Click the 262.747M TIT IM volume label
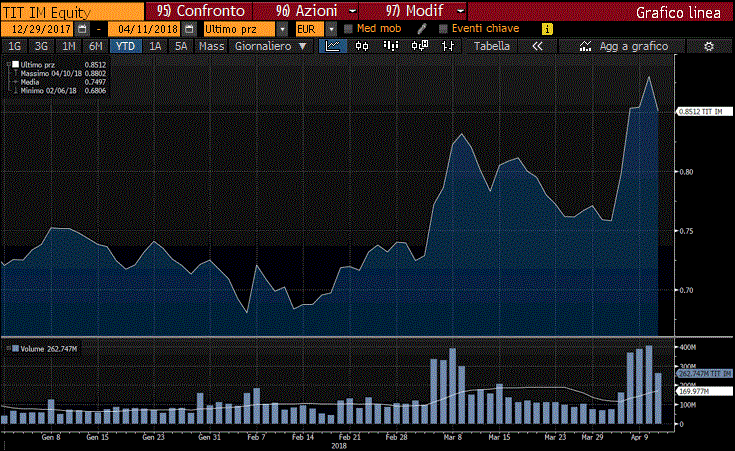 705,374
